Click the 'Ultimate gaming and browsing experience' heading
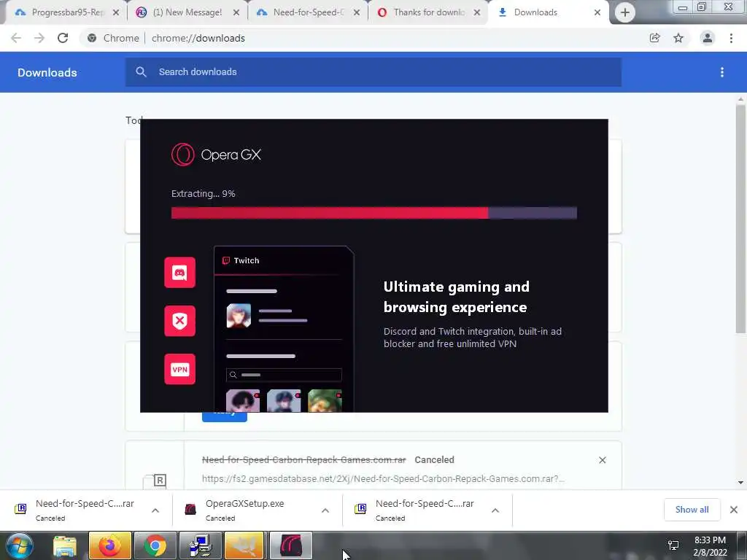Viewport: 747px width, 560px height. click(457, 297)
